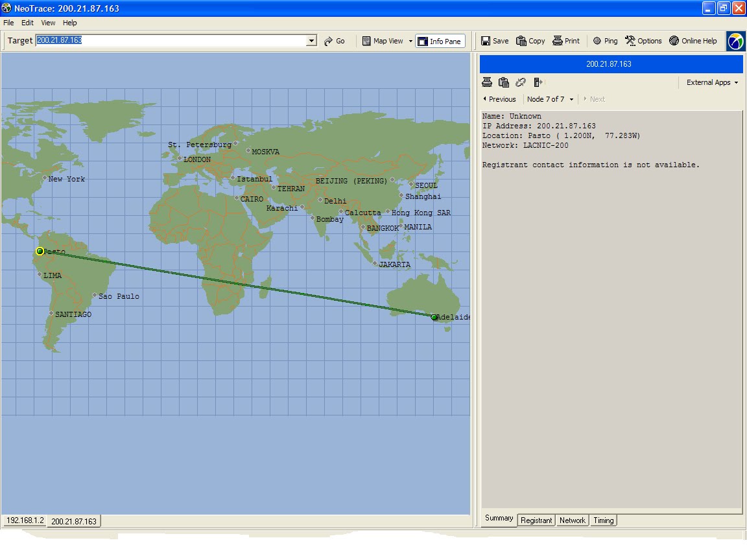Screen dimensions: 747x560
Task: Click the export icon in the info pane
Action: click(538, 82)
